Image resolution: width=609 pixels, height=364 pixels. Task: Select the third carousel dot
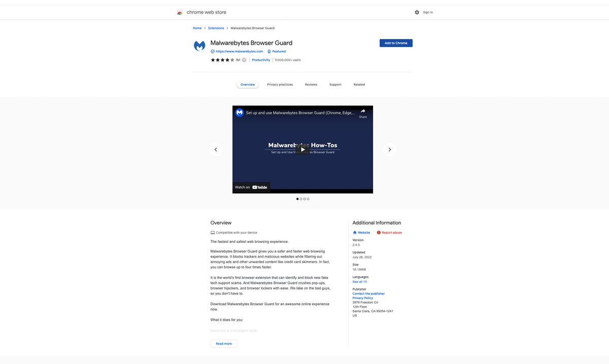(304, 199)
